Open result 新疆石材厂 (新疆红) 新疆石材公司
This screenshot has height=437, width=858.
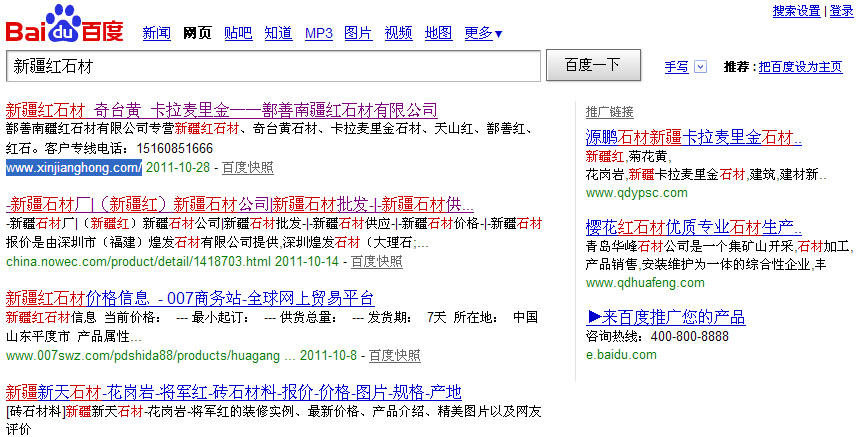click(240, 205)
